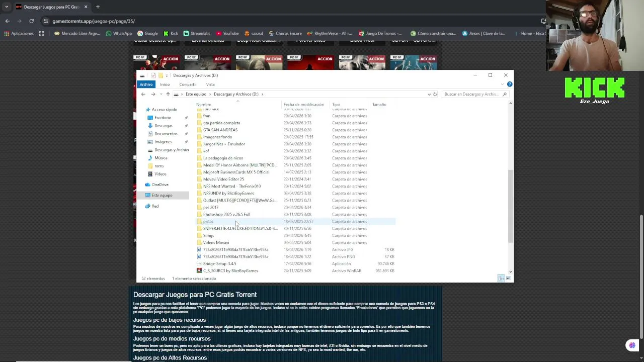Expand the Explorer ribbon chevron
Image resolution: width=644 pixels, height=362 pixels.
click(x=503, y=84)
